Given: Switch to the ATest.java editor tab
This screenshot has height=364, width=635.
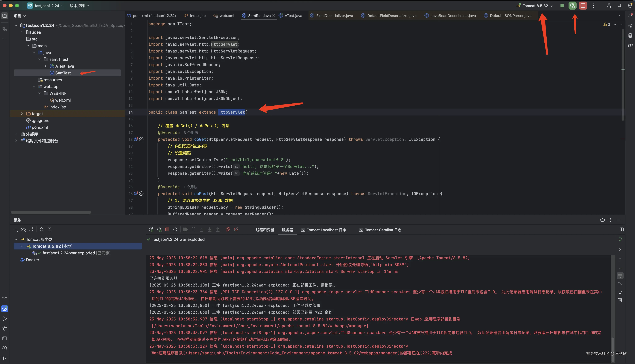Looking at the screenshot, I should [x=293, y=15].
